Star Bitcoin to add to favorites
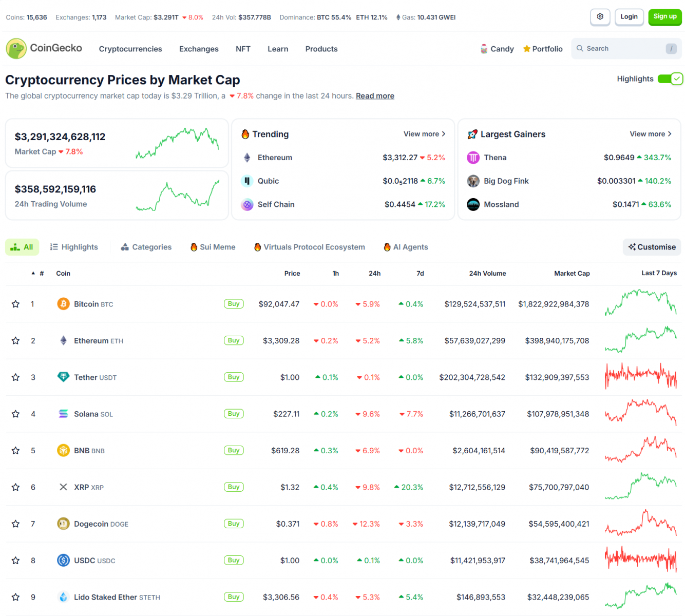Screen dimensions: 685x616 (16, 304)
